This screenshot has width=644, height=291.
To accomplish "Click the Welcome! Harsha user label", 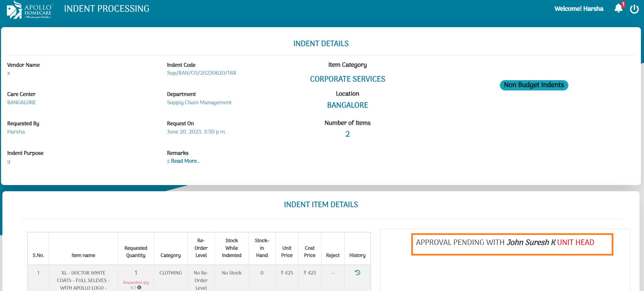I will coord(579,9).
